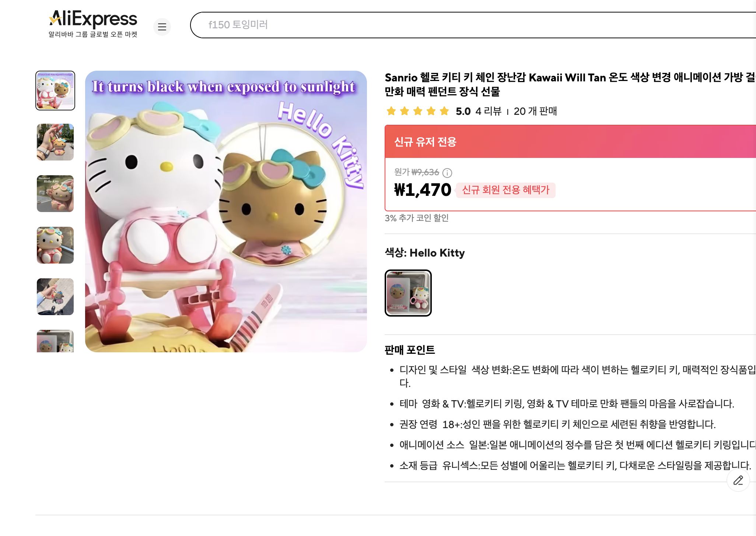Viewport: 756px width, 536px height.
Task: Open the hamburger menu beside the search bar
Action: 162,27
